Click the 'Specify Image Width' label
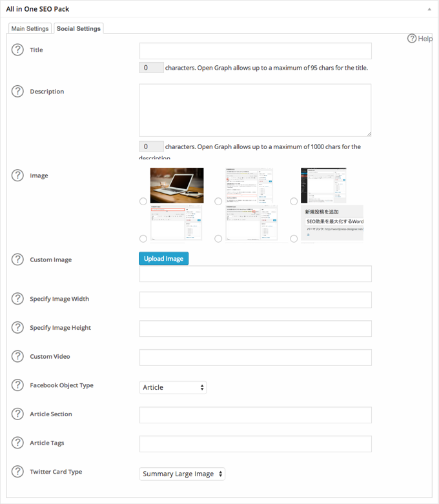This screenshot has height=504, width=439. pyautogui.click(x=59, y=299)
